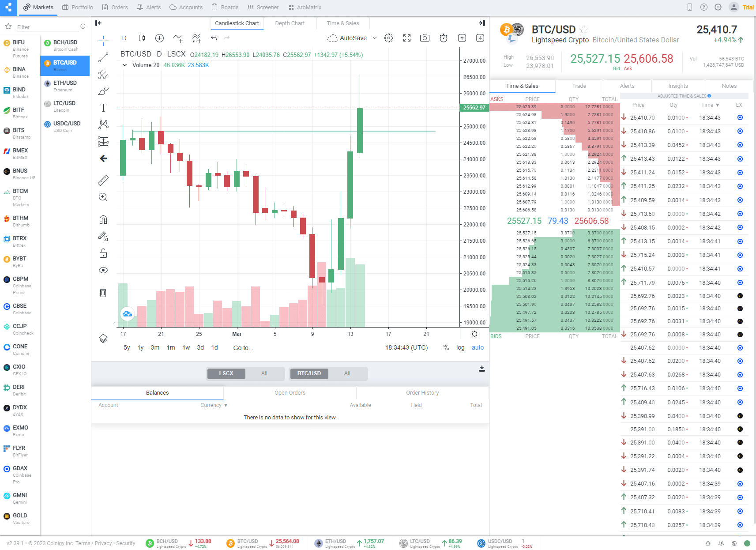Open indicator templates
The width and height of the screenshot is (756, 550).
196,38
